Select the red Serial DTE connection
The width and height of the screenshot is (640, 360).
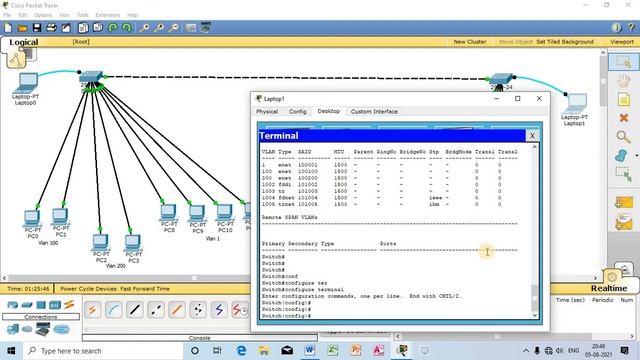point(240,310)
